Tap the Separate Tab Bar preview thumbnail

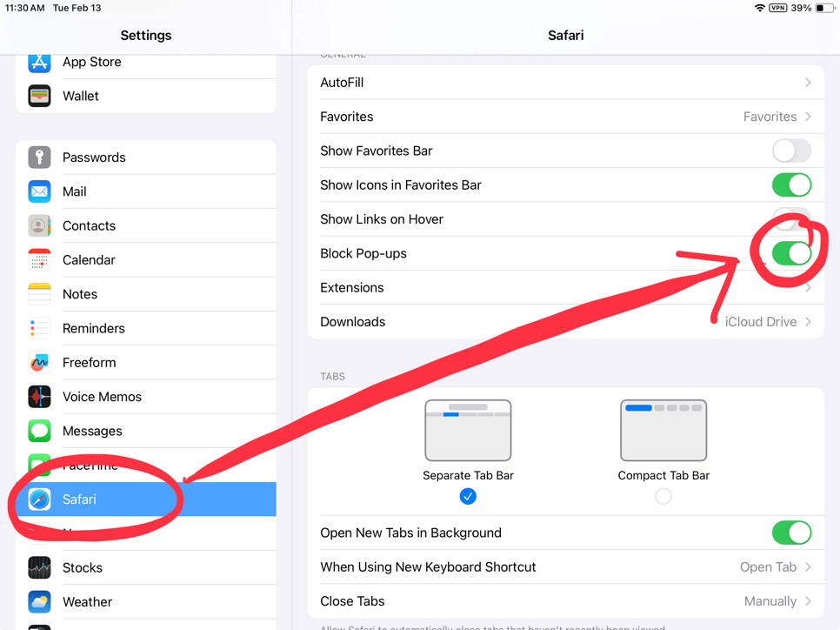(x=468, y=430)
